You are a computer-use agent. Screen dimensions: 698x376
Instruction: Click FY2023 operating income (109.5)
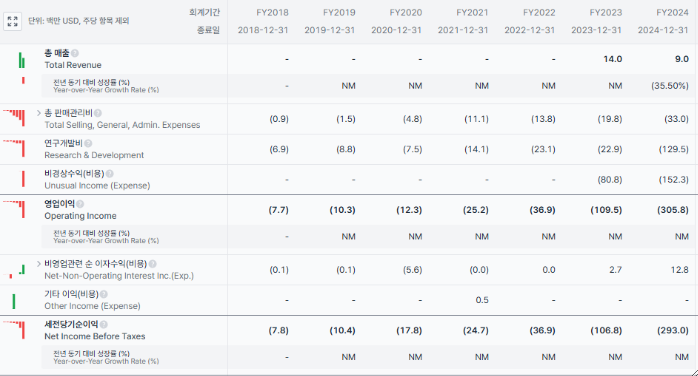click(x=606, y=210)
